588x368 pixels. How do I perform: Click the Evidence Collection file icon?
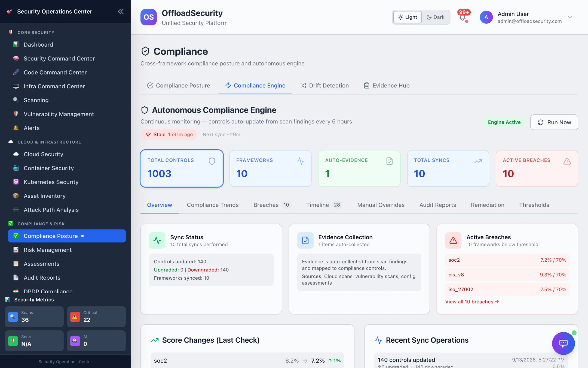click(x=305, y=240)
